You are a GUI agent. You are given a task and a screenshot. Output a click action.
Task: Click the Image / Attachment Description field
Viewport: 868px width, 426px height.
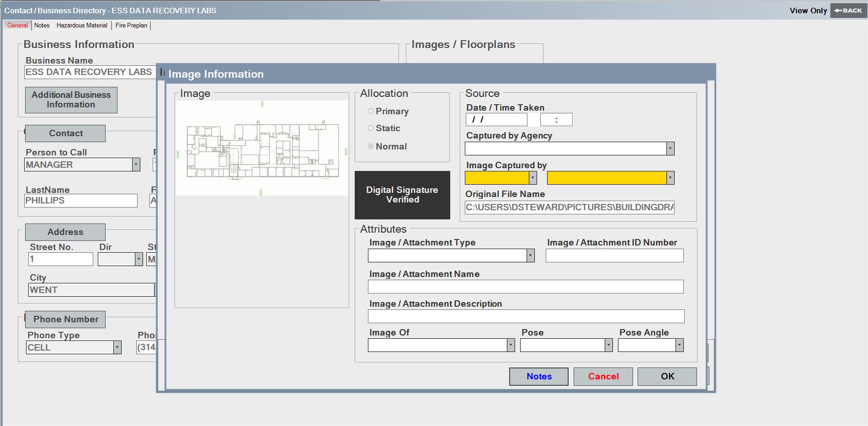(526, 316)
